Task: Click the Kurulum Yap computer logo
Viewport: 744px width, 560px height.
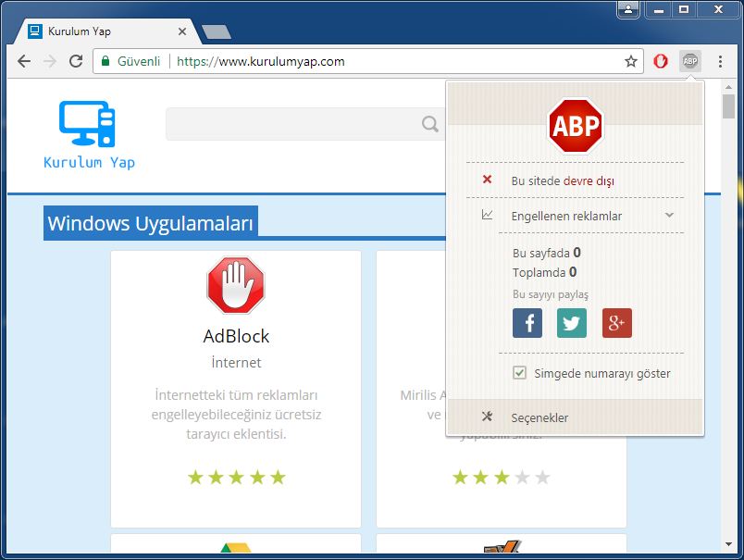Action: click(87, 123)
